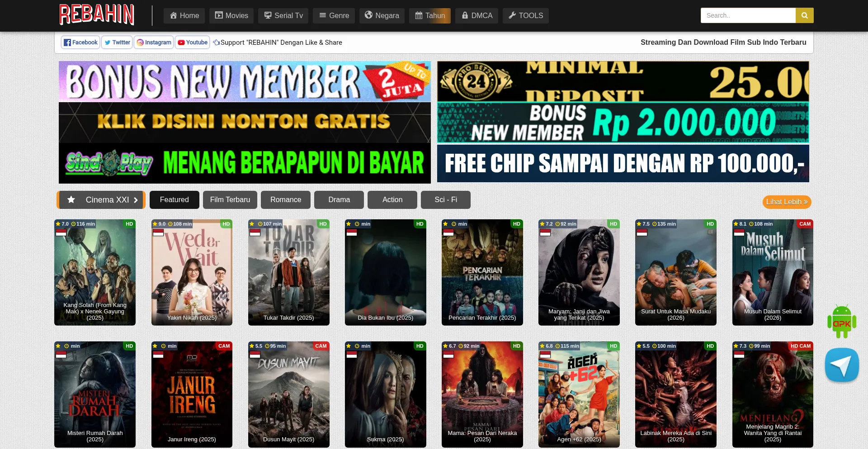Click the Indonesia flag on Yakin Nikah poster
Viewport: 868px width, 449px height.
pyautogui.click(x=158, y=232)
